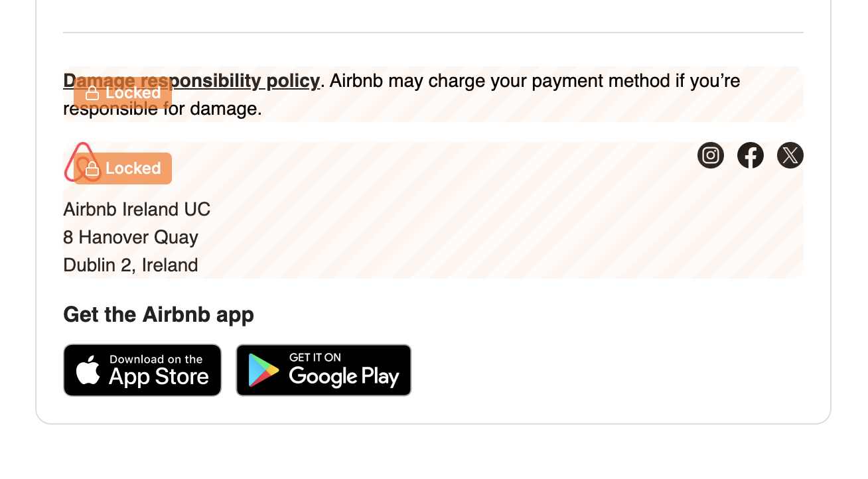
Task: Click the Dublin 2, Ireland line
Action: pos(131,265)
